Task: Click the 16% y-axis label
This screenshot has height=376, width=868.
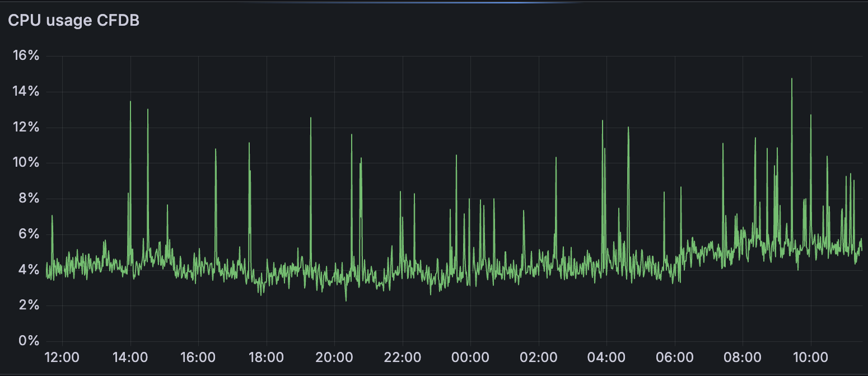Action: [x=26, y=56]
